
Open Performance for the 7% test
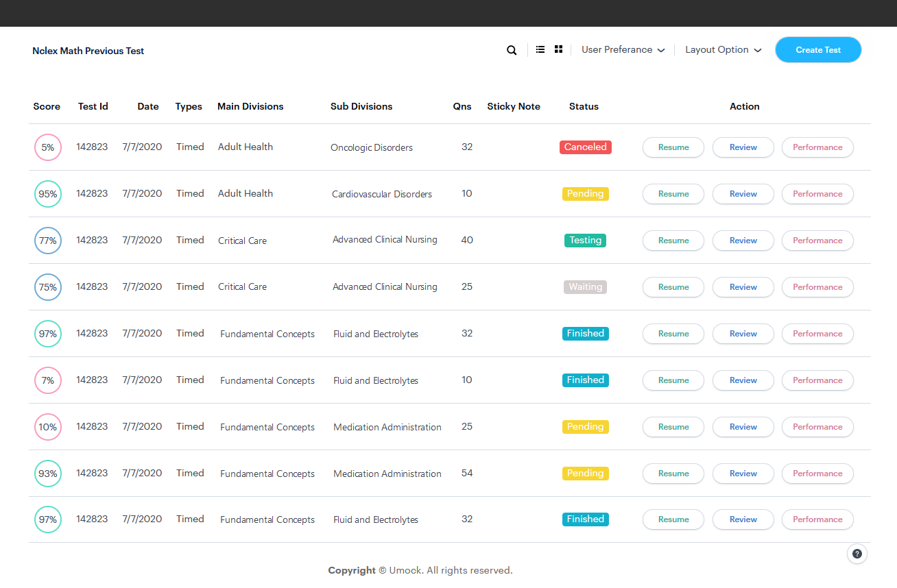(x=817, y=380)
